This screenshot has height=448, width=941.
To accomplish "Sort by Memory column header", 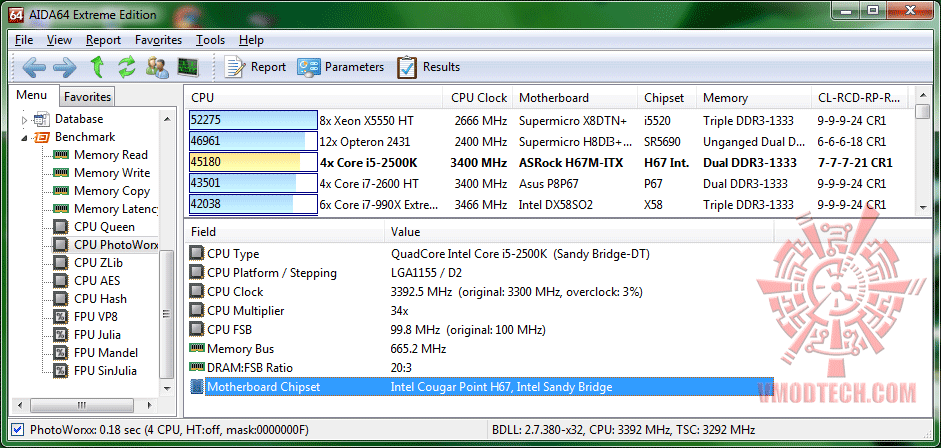I will 754,98.
